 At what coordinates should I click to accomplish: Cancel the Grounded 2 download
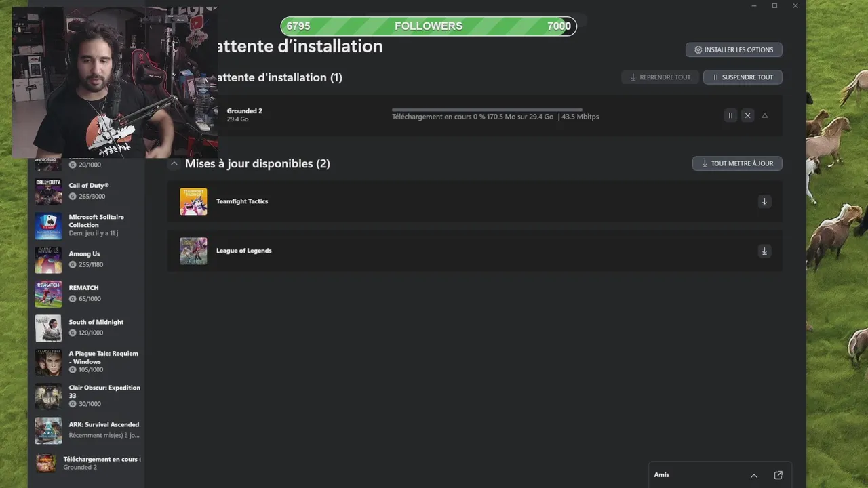click(x=747, y=115)
